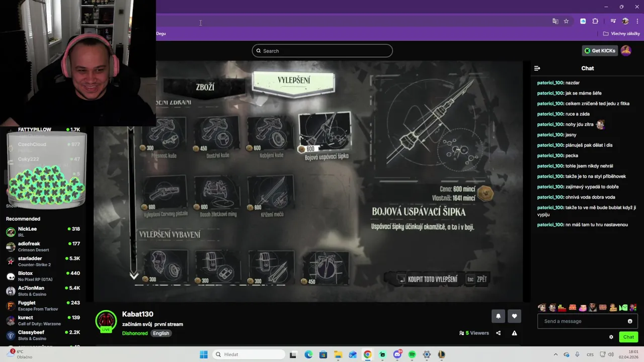Open the Degu bookmark
Screen dimensions: 644x362
point(161,34)
